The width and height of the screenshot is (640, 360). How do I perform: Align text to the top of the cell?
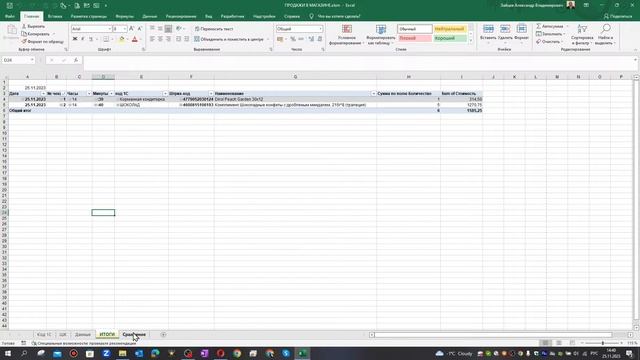point(152,29)
